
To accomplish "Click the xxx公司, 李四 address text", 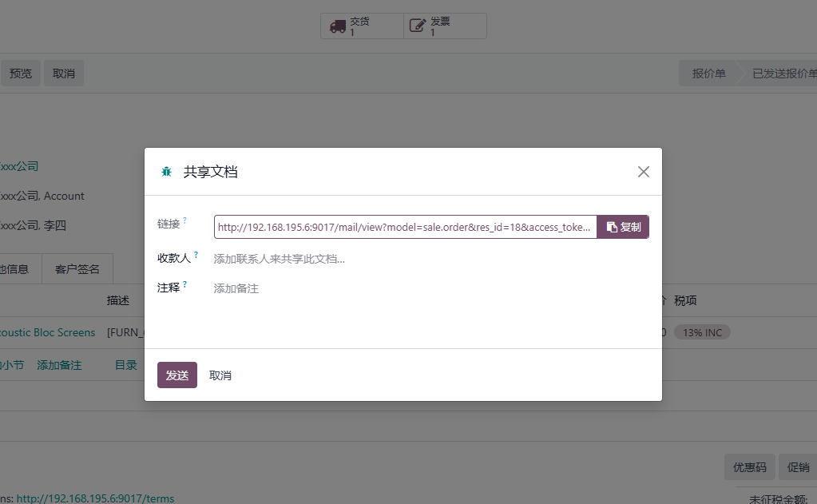I will point(33,226).
